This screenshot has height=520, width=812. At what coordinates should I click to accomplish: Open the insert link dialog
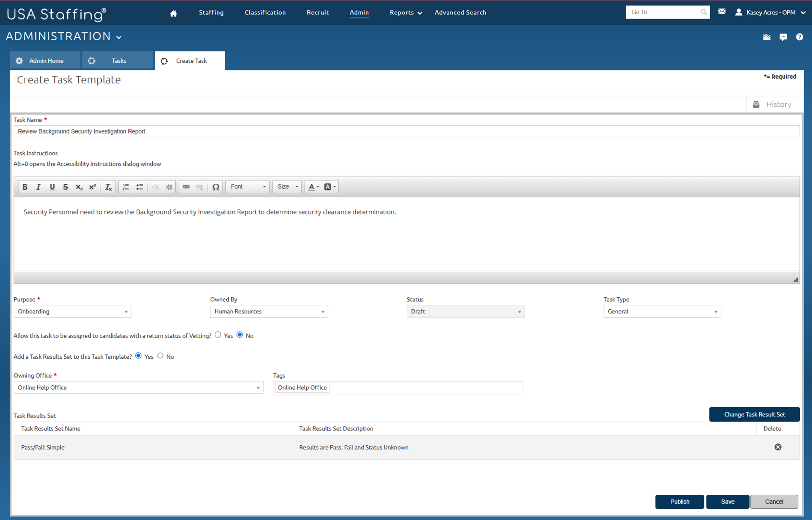[186, 186]
